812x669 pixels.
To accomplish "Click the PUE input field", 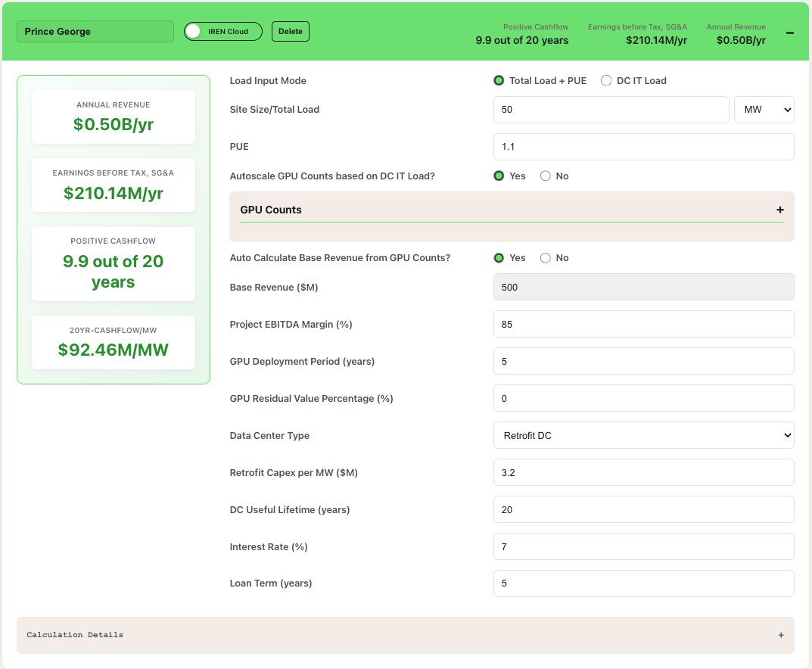I will pyautogui.click(x=644, y=147).
